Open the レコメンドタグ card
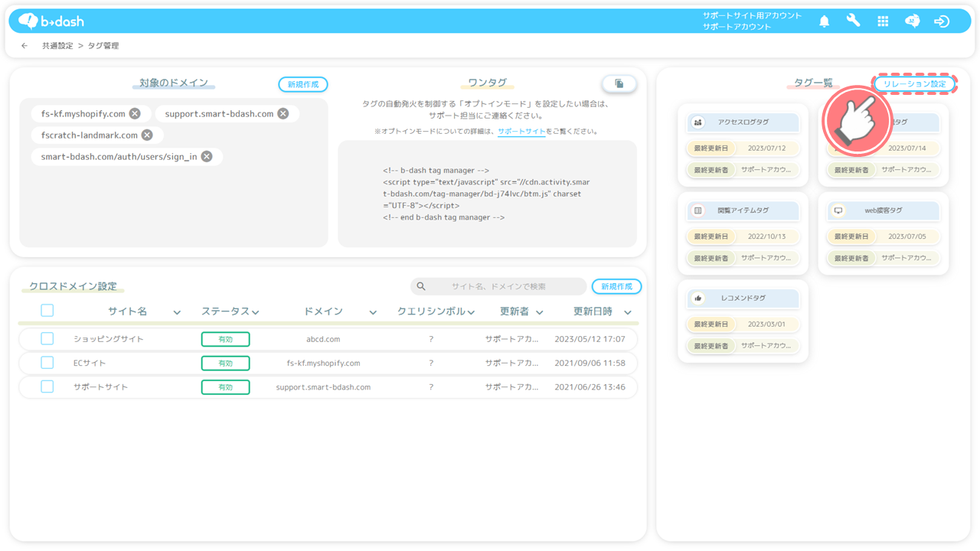 coord(743,321)
